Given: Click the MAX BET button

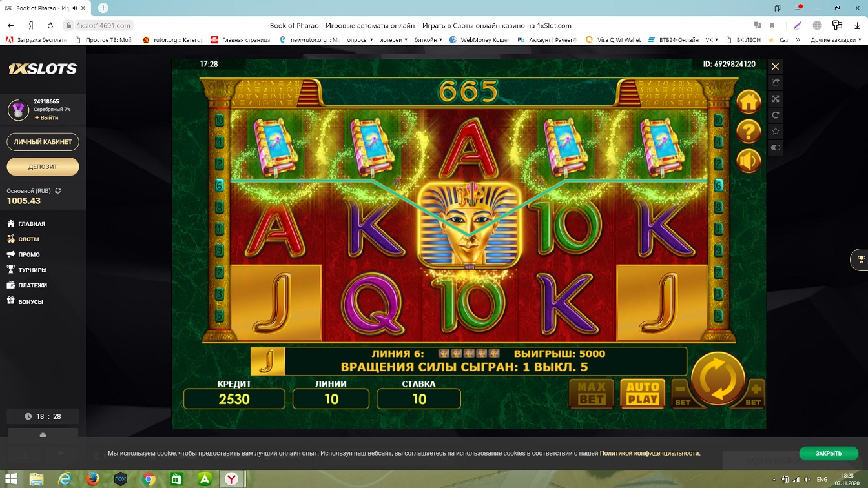Looking at the screenshot, I should pos(591,392).
